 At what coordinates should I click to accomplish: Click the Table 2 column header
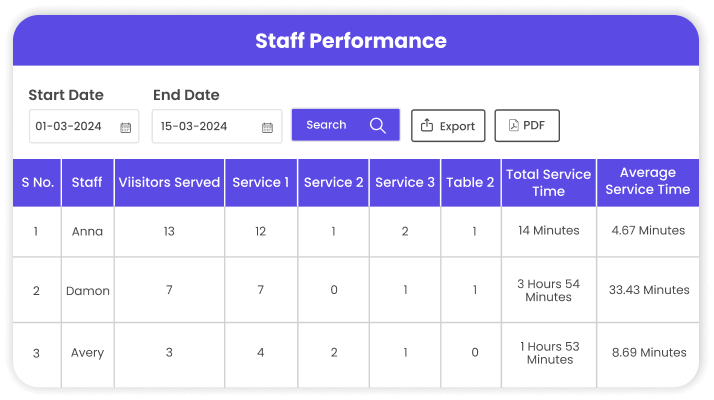470,182
